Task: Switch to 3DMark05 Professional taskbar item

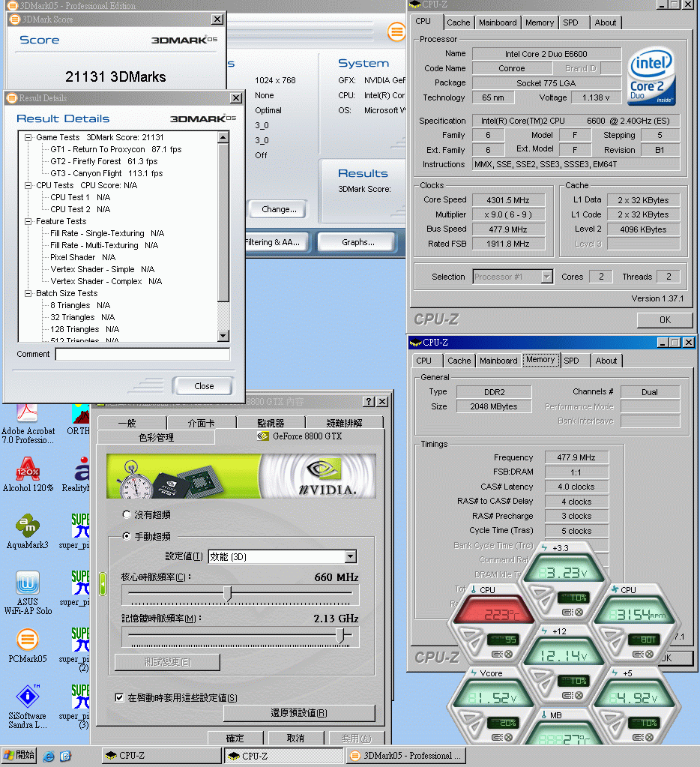Action: point(405,756)
